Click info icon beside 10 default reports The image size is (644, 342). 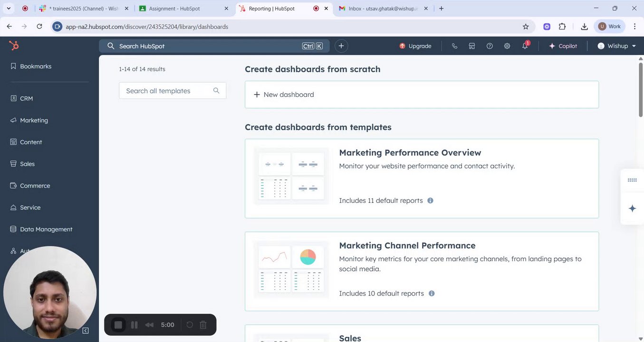[432, 294]
